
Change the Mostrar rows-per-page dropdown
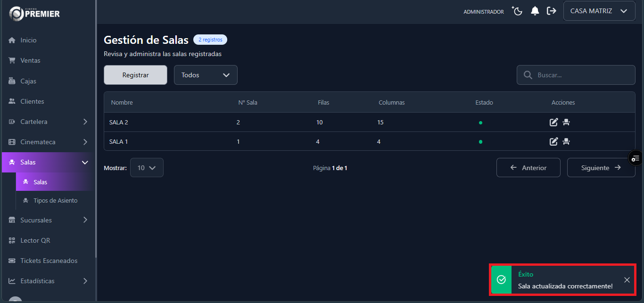click(x=147, y=168)
